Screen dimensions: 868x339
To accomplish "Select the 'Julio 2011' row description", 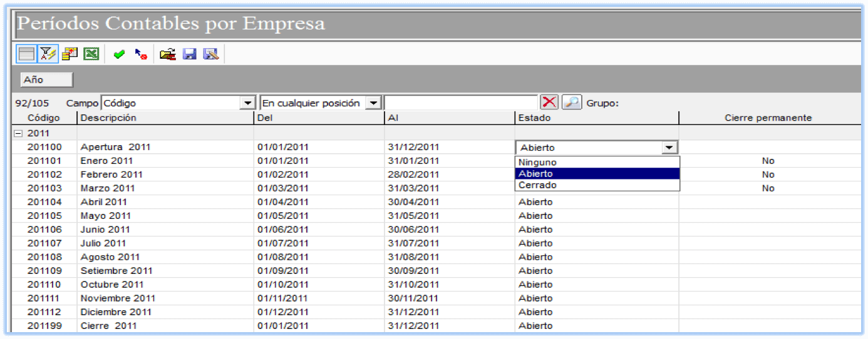I will [103, 243].
